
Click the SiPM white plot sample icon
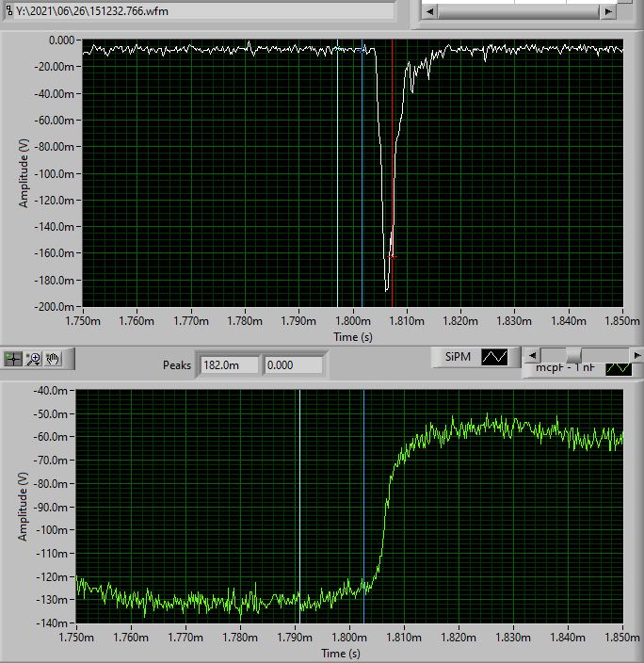click(x=494, y=357)
